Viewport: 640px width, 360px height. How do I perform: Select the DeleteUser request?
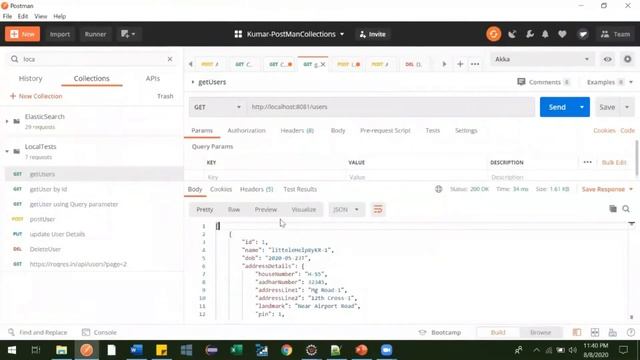[x=93, y=249]
